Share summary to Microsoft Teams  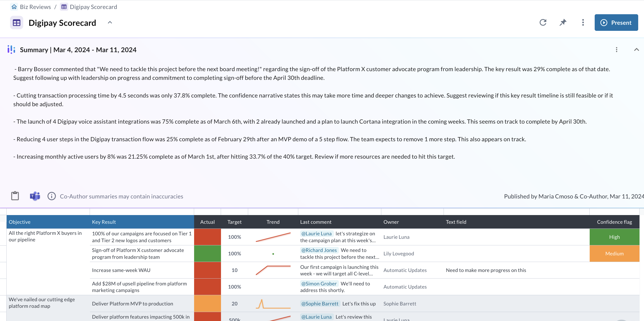click(35, 196)
